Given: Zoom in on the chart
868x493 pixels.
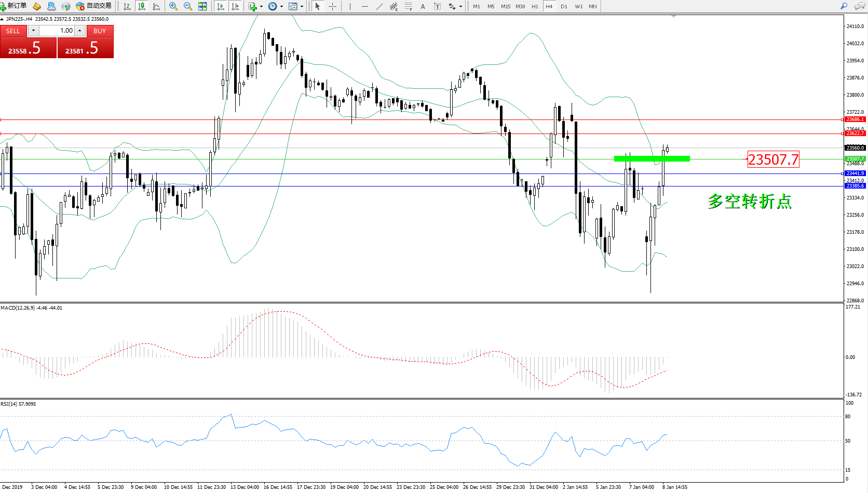Looking at the screenshot, I should pos(173,6).
